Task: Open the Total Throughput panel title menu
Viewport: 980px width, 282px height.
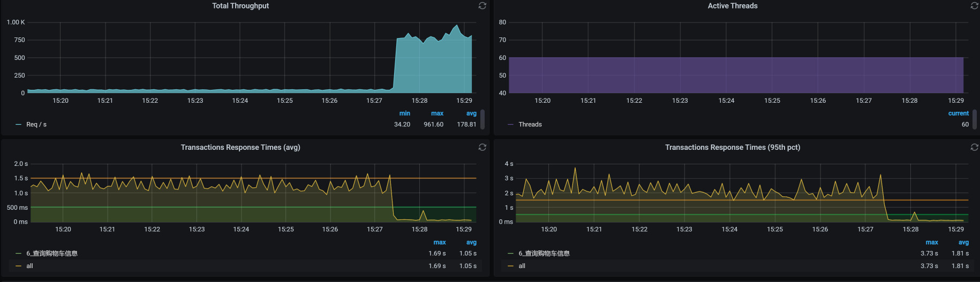Action: click(240, 6)
